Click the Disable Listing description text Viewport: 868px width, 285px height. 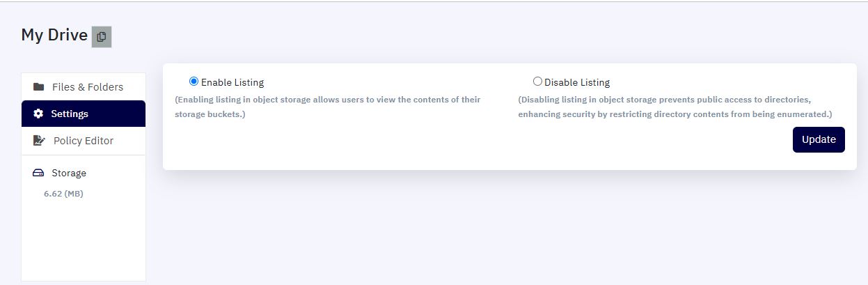coord(675,107)
